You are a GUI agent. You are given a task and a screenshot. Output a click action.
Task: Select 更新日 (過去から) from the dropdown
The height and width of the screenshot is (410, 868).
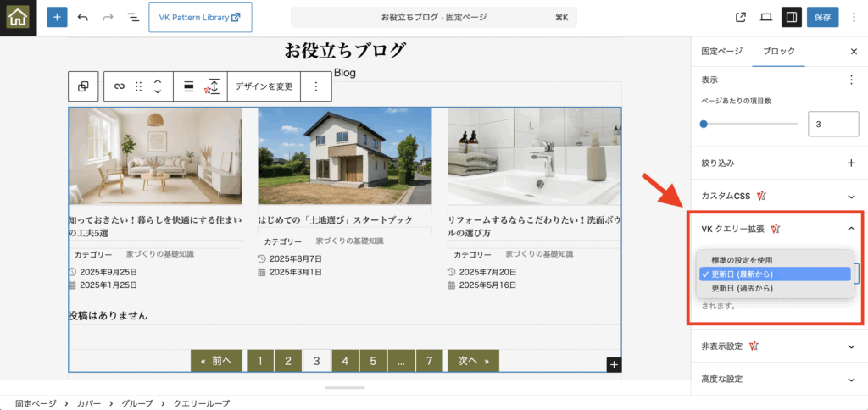pos(742,288)
